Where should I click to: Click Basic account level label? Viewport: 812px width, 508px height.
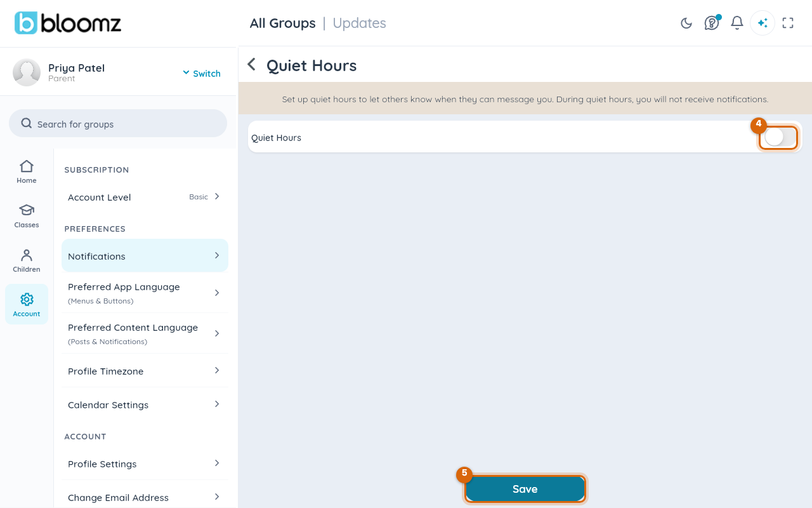point(199,197)
